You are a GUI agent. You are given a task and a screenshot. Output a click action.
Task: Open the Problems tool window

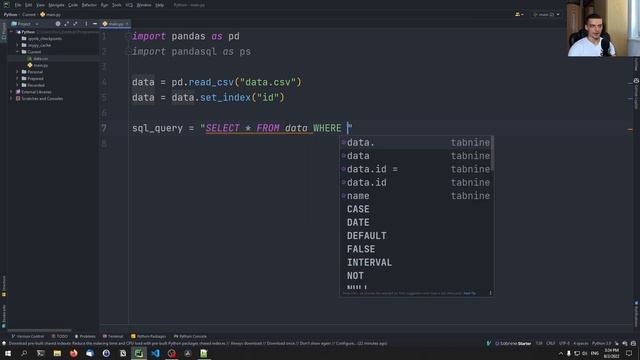[84, 336]
